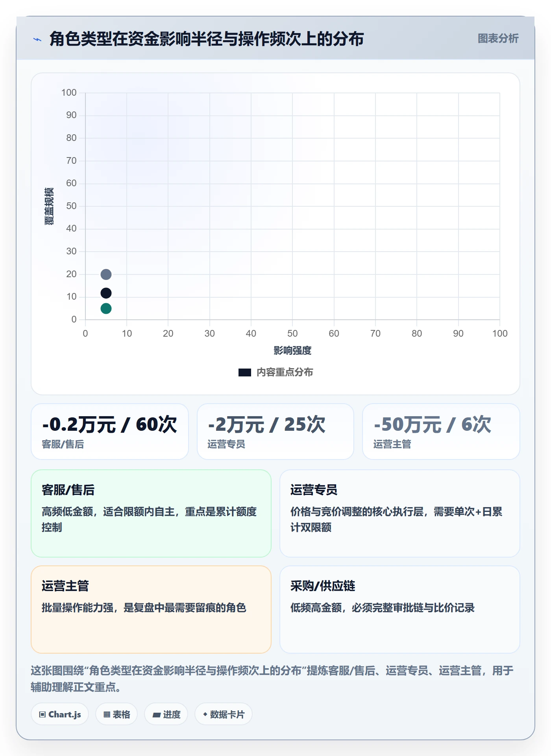Click the text 价格与竞价调整的核心执行层
This screenshot has width=551, height=756.
click(x=357, y=511)
